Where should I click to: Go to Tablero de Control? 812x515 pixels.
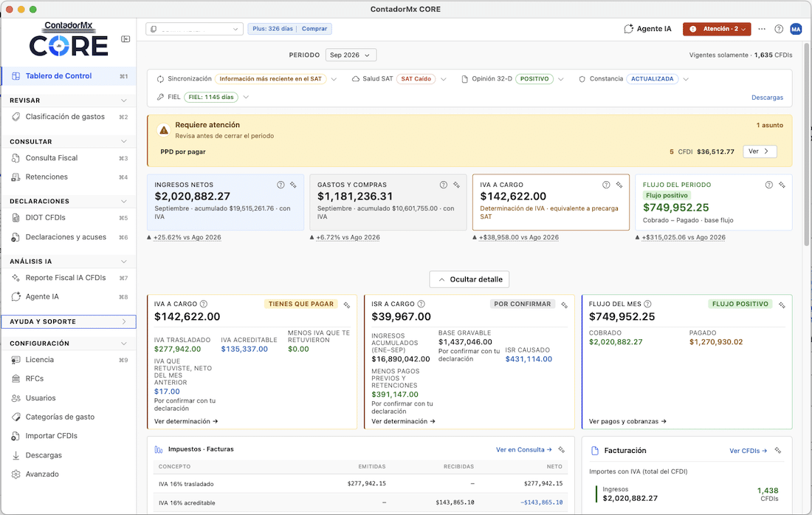pyautogui.click(x=69, y=76)
